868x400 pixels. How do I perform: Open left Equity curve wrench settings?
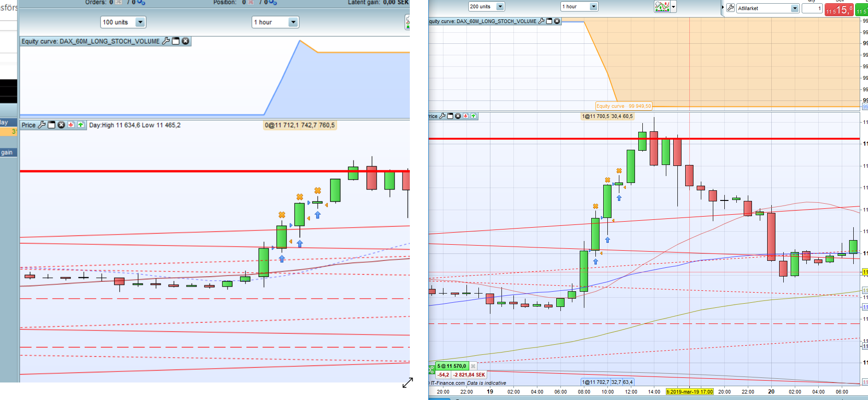[166, 41]
